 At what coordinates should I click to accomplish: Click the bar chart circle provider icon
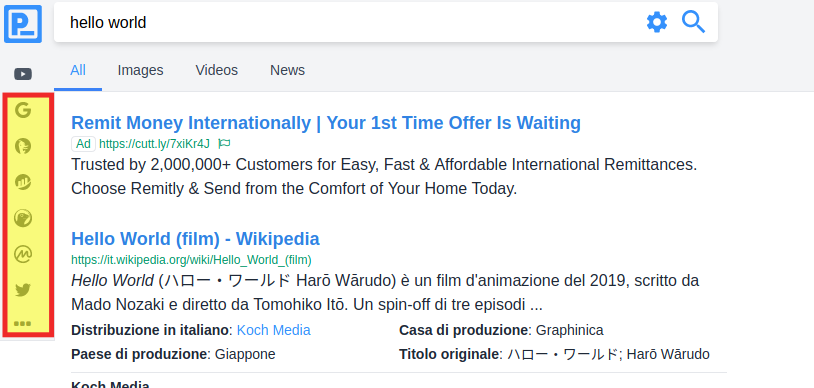[23, 182]
